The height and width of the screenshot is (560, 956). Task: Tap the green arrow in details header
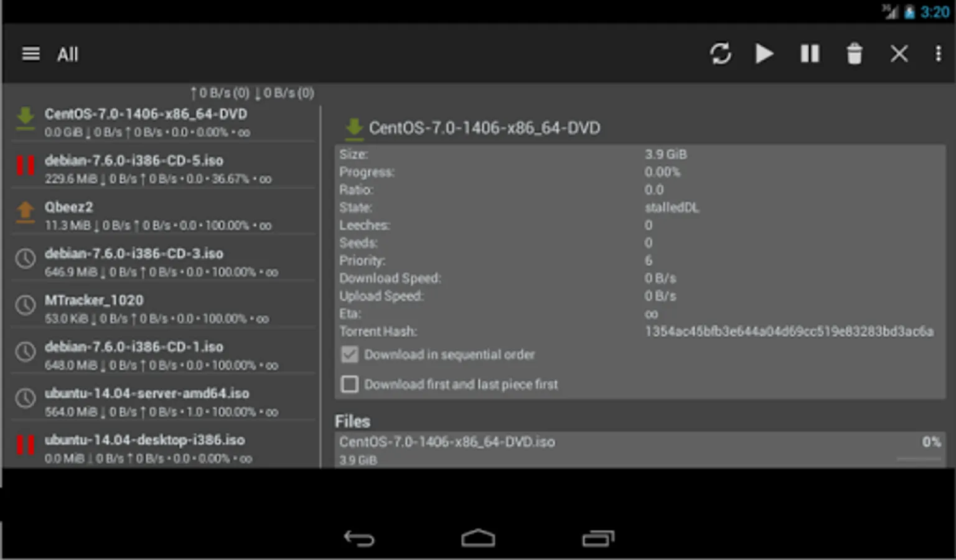[x=354, y=128]
